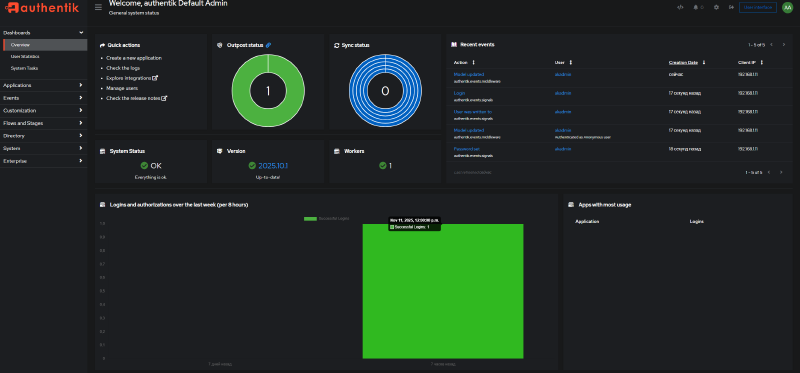Click the Version card icon
Viewport: 800px width, 373px height.
pos(219,152)
